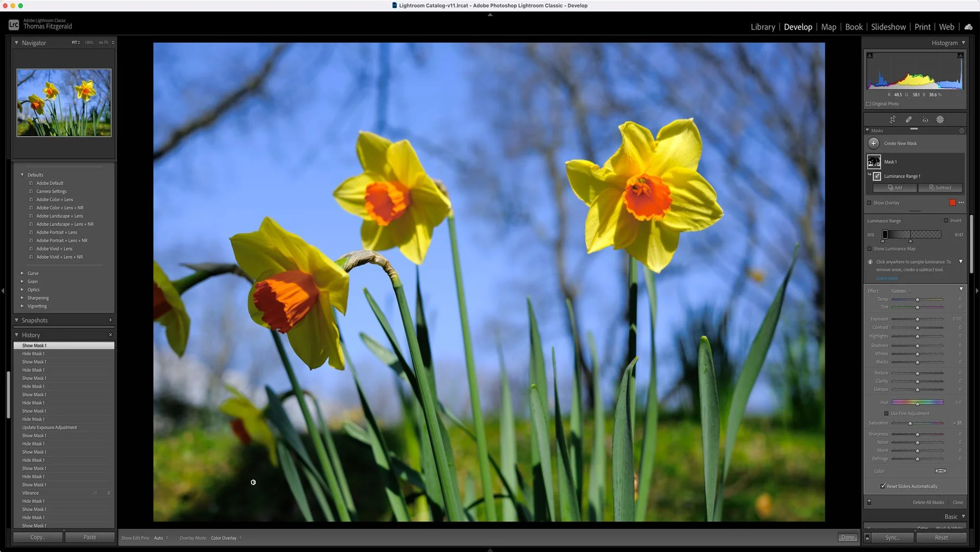Toggle the shadow clipping indicator in the histogram
Screen dimensions: 980x552
pos(870,56)
